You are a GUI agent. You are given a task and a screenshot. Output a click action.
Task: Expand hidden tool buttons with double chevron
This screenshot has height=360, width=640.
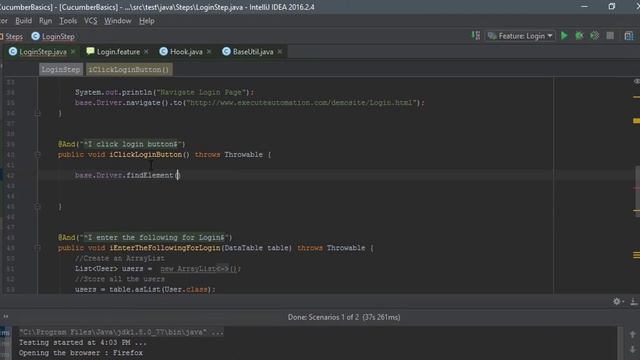click(x=6, y=316)
